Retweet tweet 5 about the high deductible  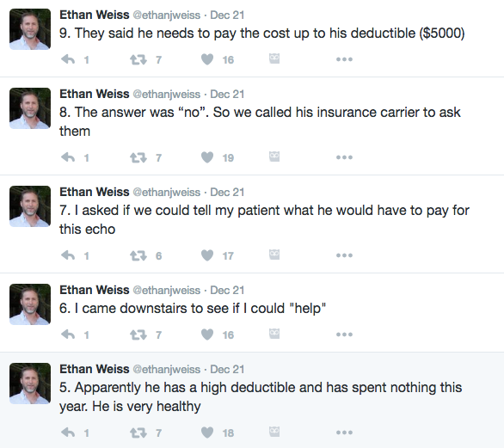(x=138, y=433)
